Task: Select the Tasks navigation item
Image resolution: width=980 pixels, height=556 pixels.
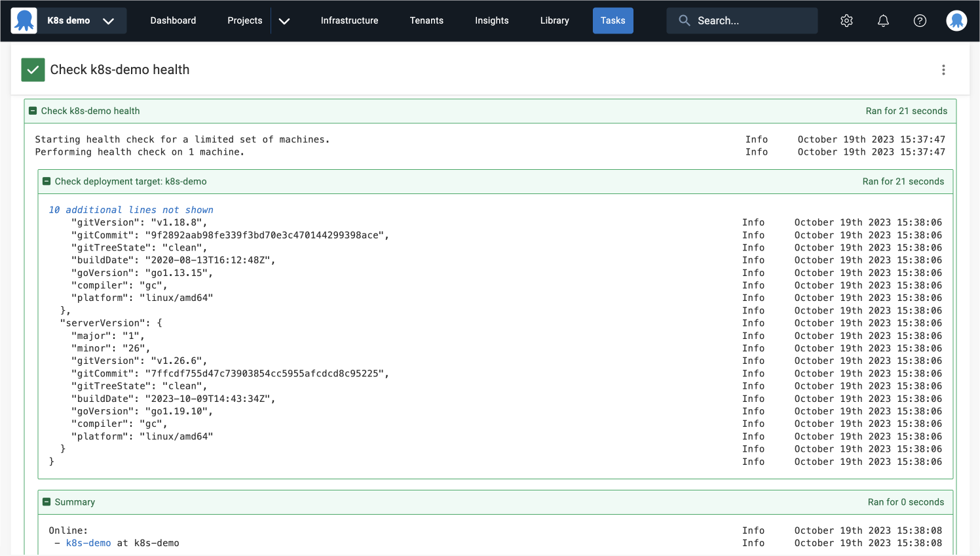Action: pos(612,20)
